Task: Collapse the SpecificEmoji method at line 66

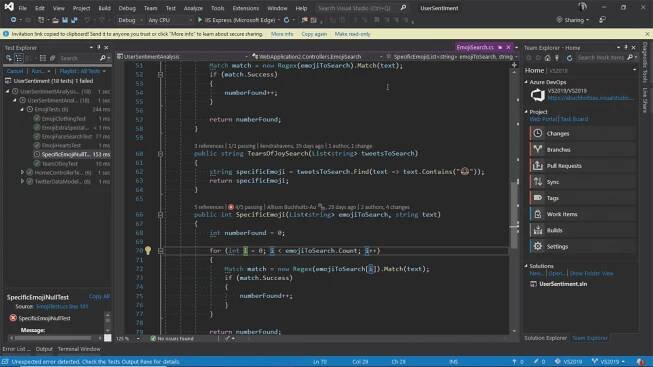Action: tap(160, 215)
